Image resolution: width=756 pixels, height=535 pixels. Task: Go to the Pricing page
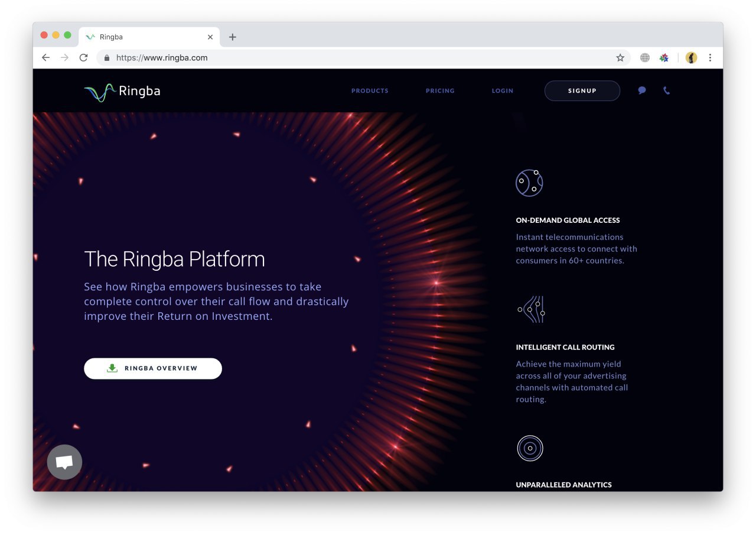[x=440, y=91]
